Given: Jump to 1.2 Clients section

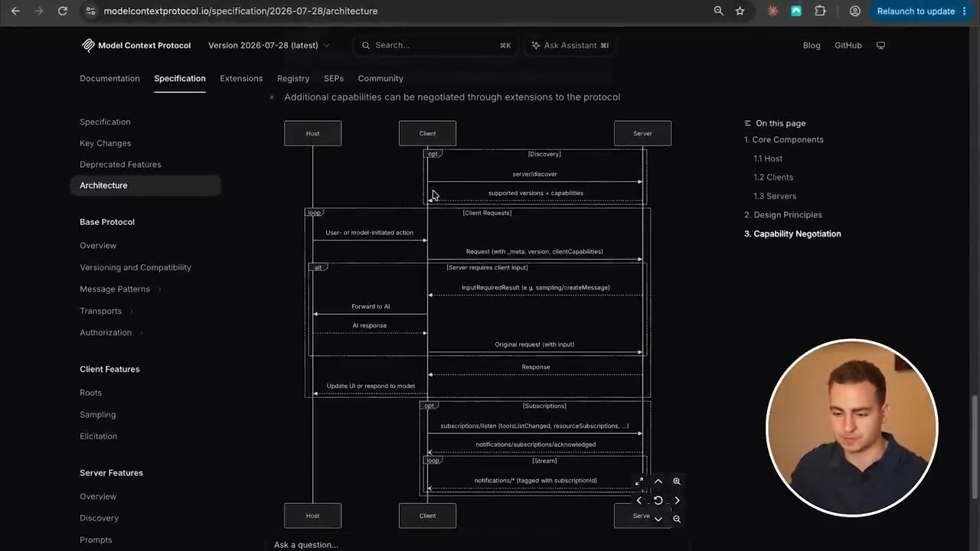Looking at the screenshot, I should (773, 177).
